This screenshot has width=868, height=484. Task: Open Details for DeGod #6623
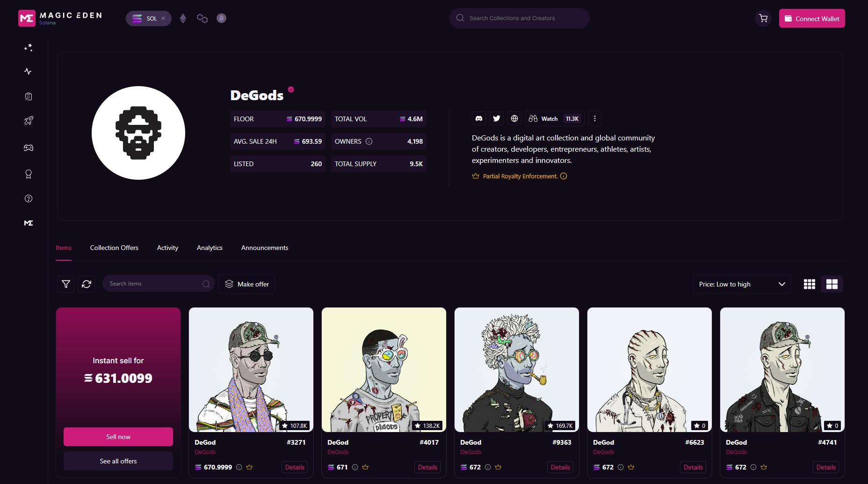[x=693, y=467]
